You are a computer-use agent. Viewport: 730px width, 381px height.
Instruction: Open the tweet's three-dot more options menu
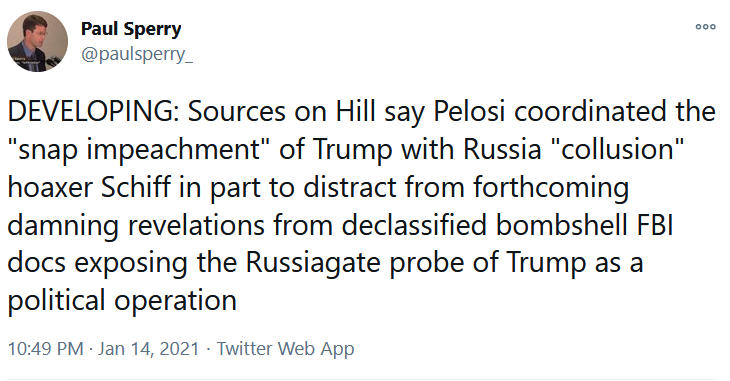click(705, 27)
